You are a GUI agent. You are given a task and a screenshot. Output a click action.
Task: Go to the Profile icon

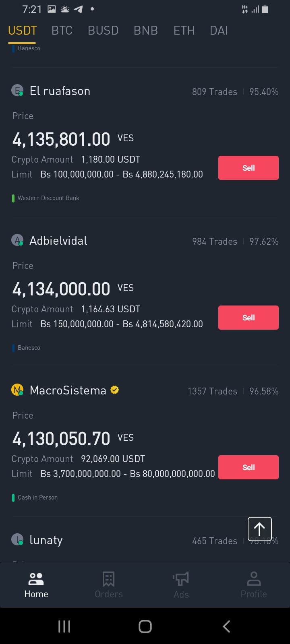[x=254, y=579]
